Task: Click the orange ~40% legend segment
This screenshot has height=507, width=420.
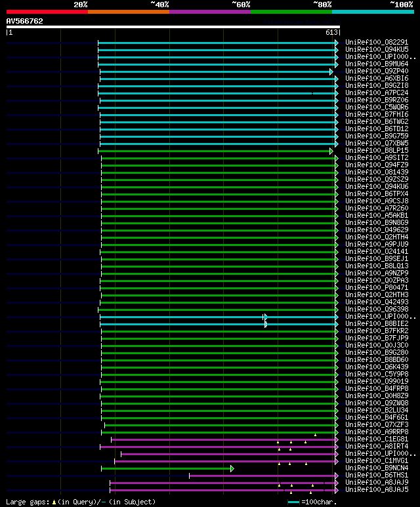Action: (129, 12)
